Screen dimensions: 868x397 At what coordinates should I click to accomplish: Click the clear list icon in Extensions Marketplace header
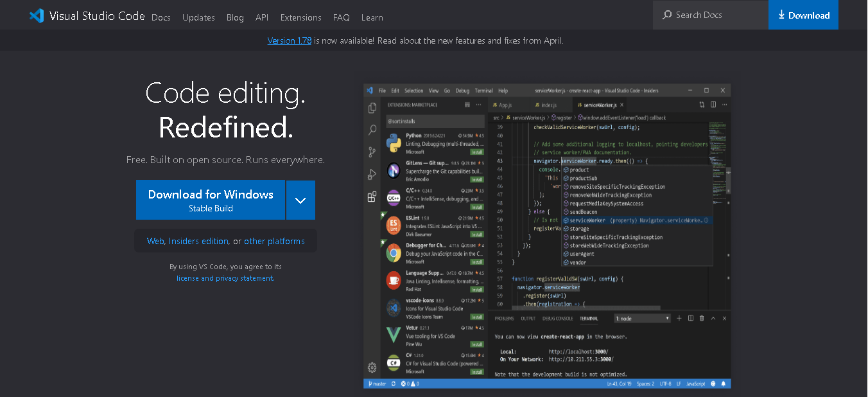467,105
